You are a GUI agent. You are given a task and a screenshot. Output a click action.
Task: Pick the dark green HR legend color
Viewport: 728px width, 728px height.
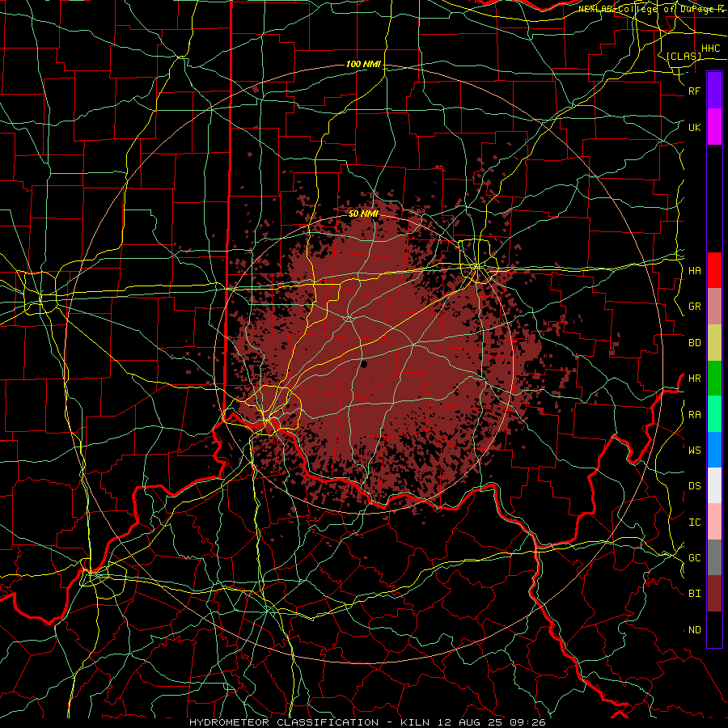point(714,378)
